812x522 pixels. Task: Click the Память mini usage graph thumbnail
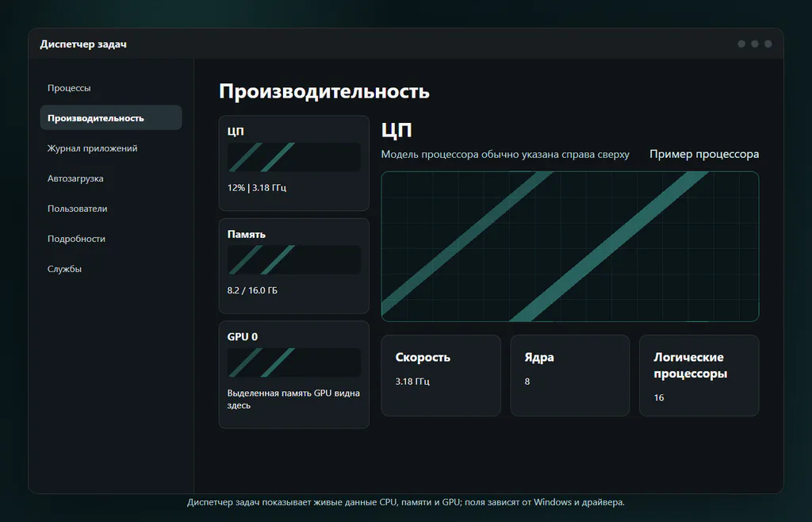(x=294, y=260)
